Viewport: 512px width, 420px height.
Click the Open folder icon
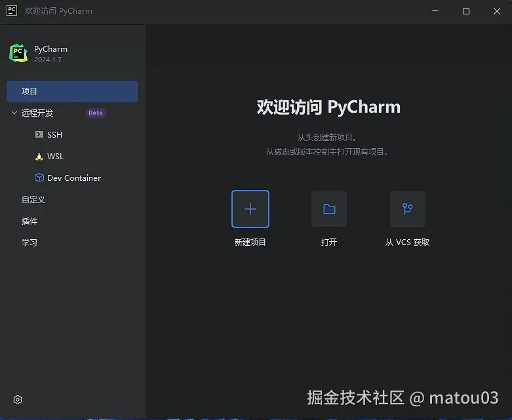point(329,209)
